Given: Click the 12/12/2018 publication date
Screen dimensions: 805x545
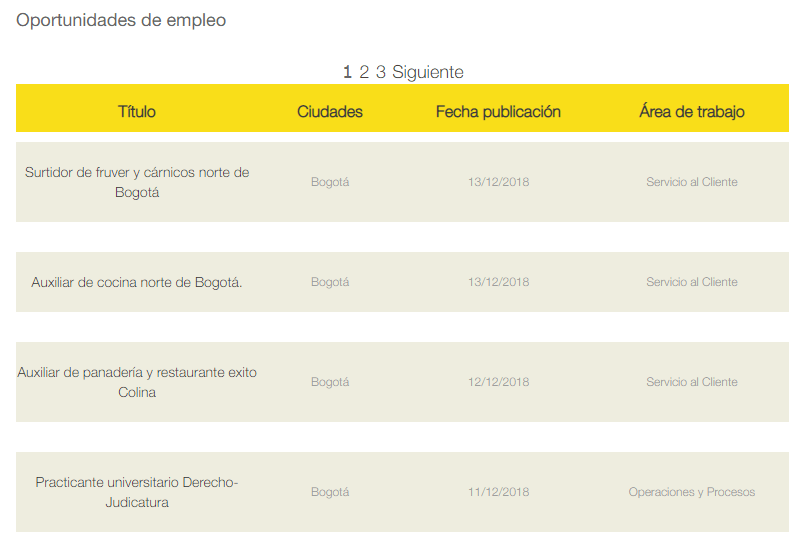Looking at the screenshot, I should point(498,382).
